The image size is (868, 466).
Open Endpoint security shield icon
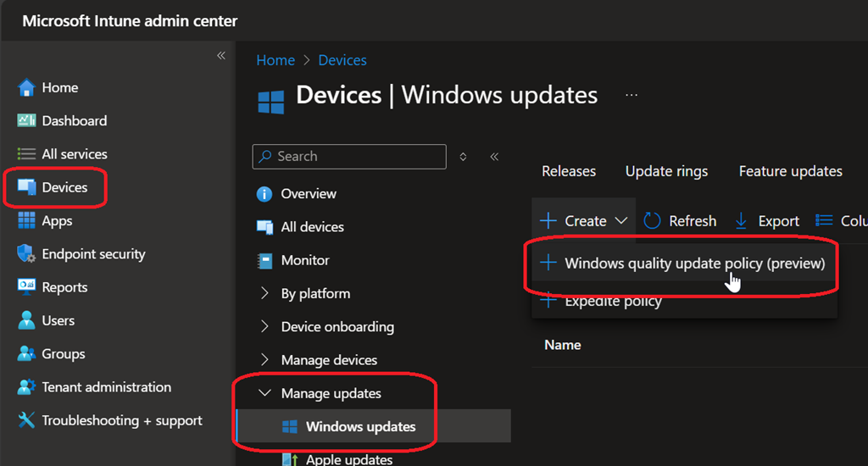click(26, 254)
